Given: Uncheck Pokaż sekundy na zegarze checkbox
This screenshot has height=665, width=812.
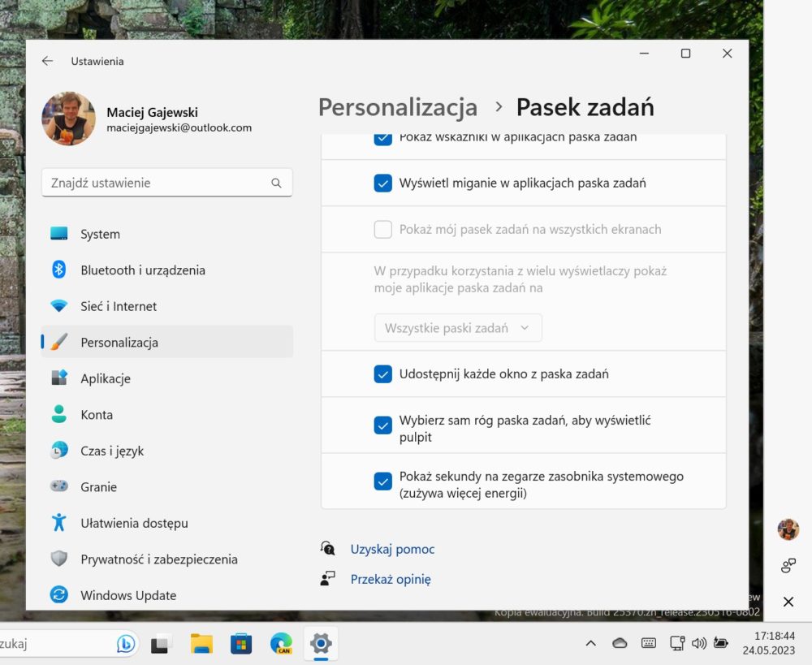Looking at the screenshot, I should [382, 481].
